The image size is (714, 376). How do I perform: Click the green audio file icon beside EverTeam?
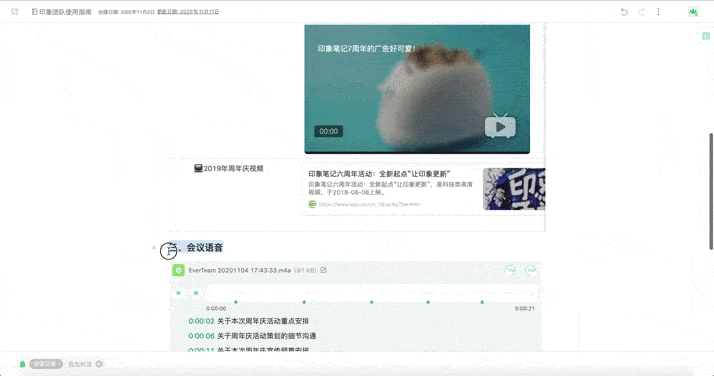(178, 270)
